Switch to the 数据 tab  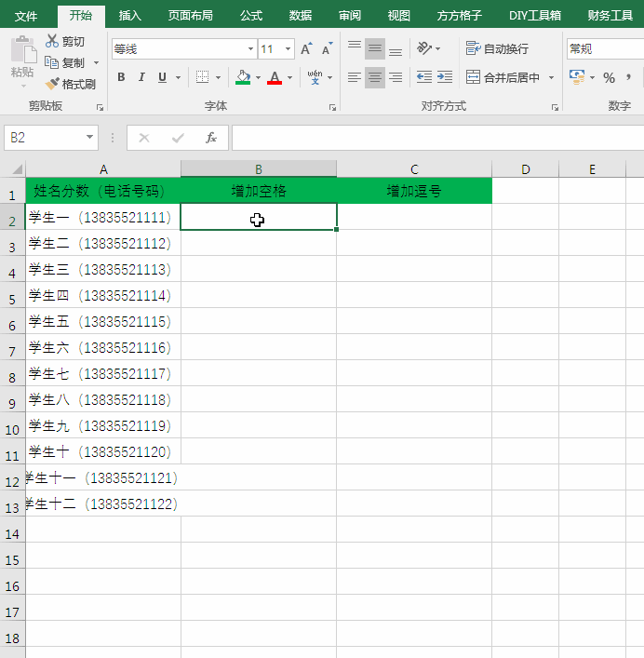(301, 16)
